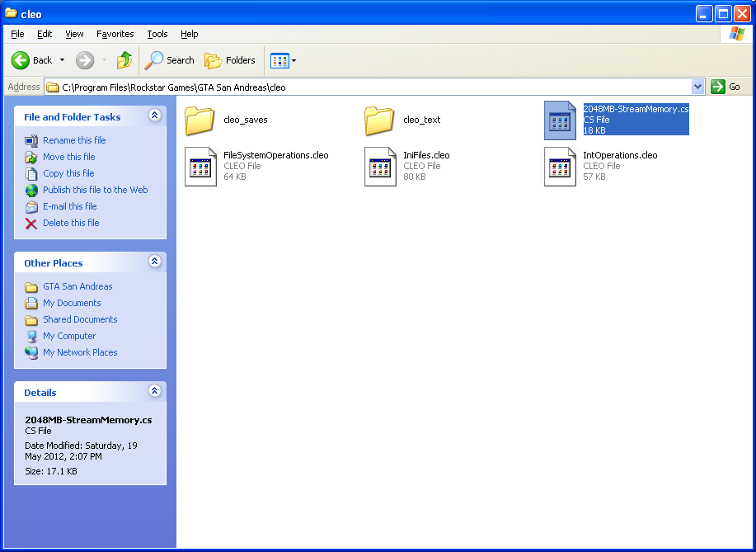
Task: Click the globe icon for Publish to Web
Action: click(x=31, y=191)
